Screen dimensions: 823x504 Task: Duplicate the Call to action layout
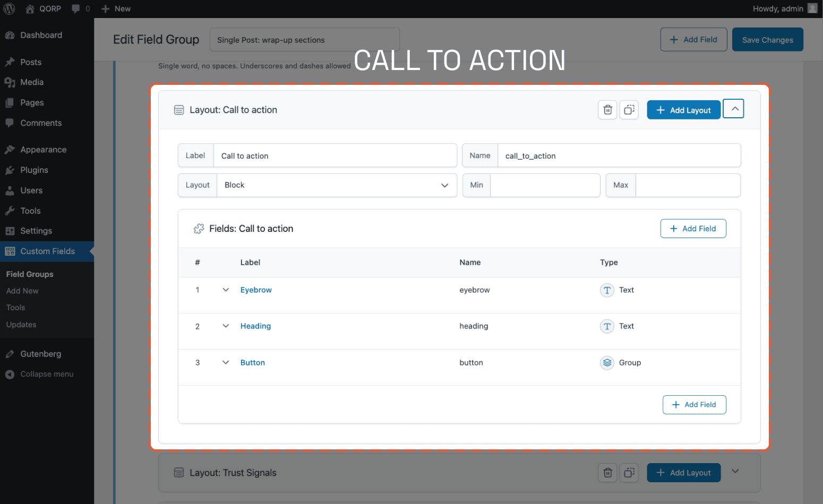coord(629,110)
